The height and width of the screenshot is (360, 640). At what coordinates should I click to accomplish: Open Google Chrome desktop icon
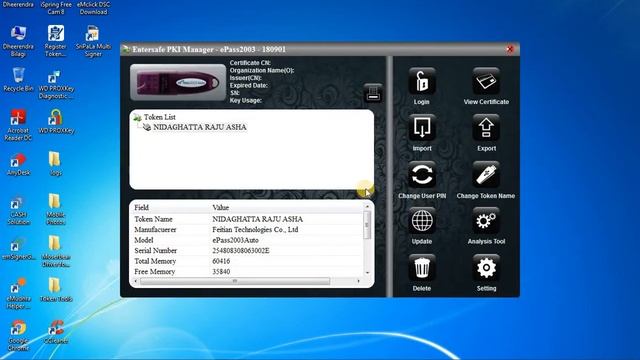[x=18, y=335]
